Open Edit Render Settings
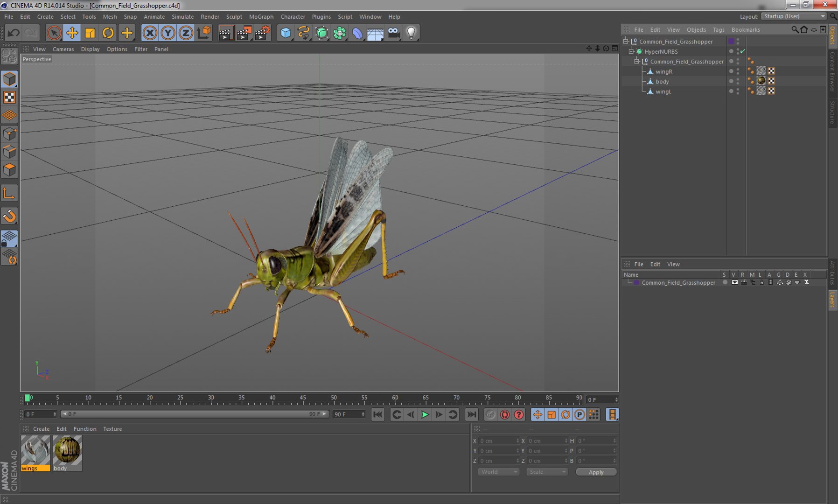 pos(263,33)
